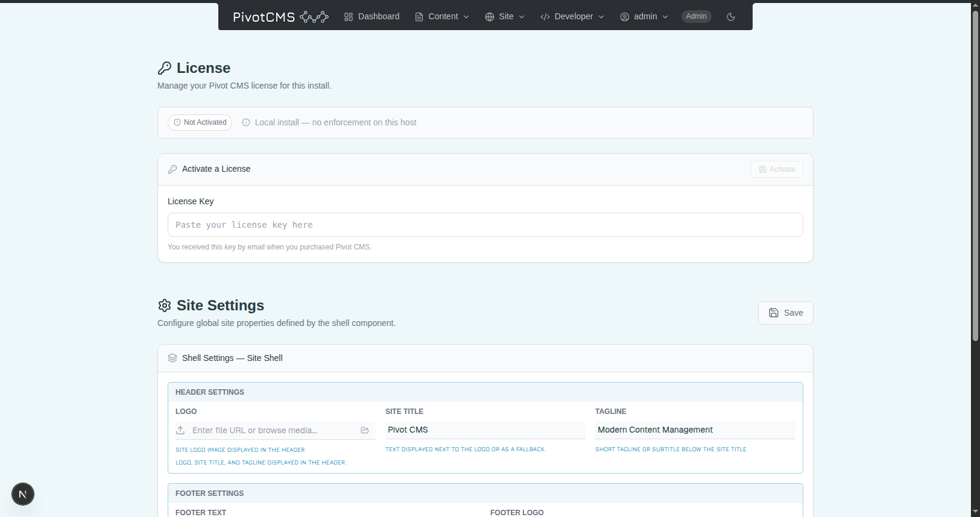Click the Not Activated status badge
The height and width of the screenshot is (517, 980).
[200, 122]
